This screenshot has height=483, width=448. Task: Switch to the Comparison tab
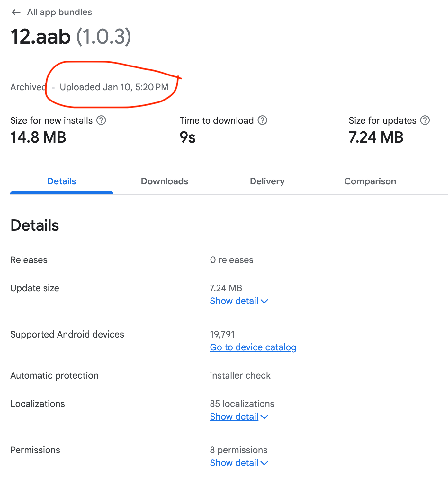point(370,181)
